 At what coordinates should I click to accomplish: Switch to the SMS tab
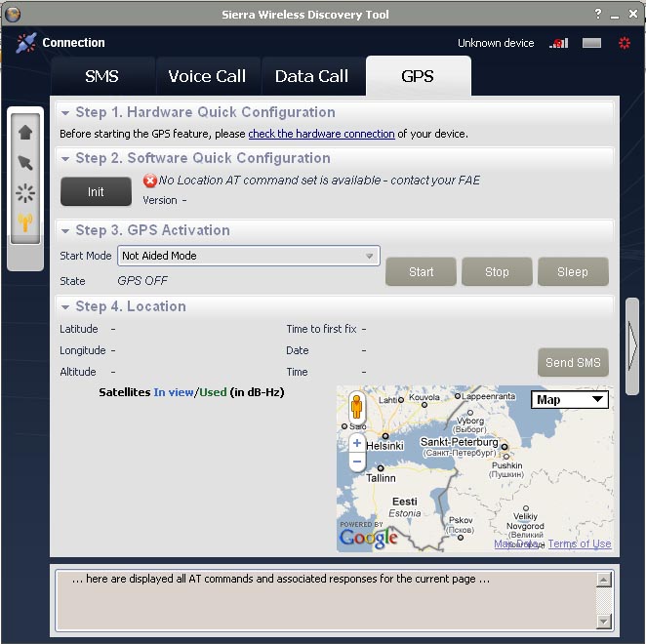point(102,76)
